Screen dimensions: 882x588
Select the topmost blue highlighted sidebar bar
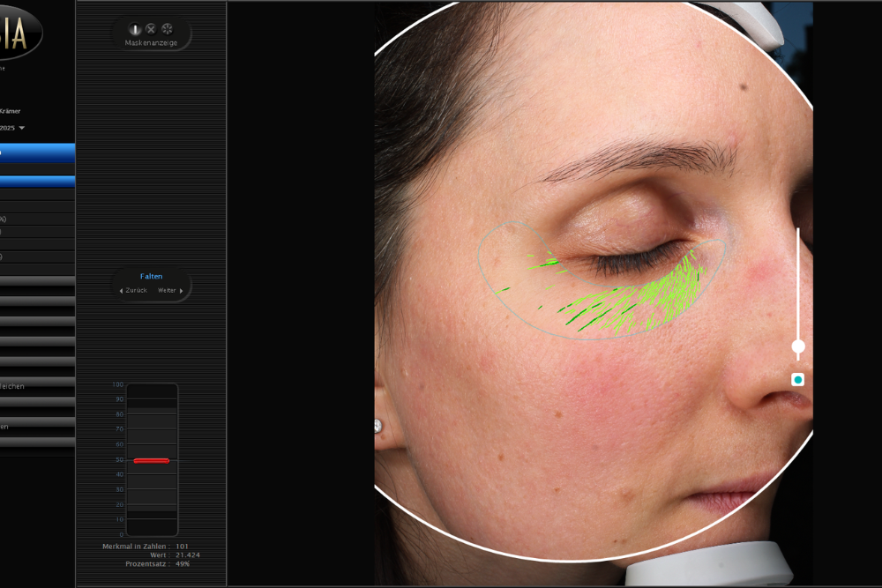pyautogui.click(x=37, y=153)
